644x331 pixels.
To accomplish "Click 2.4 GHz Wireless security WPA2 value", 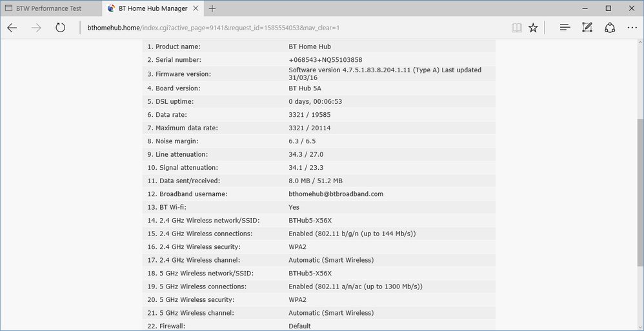I will [x=297, y=247].
